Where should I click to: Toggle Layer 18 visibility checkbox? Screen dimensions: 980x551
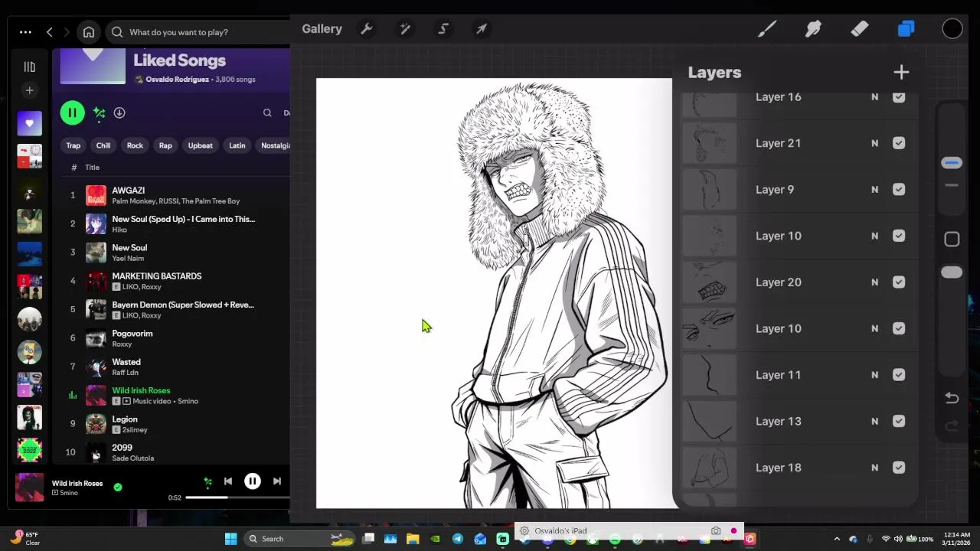899,468
